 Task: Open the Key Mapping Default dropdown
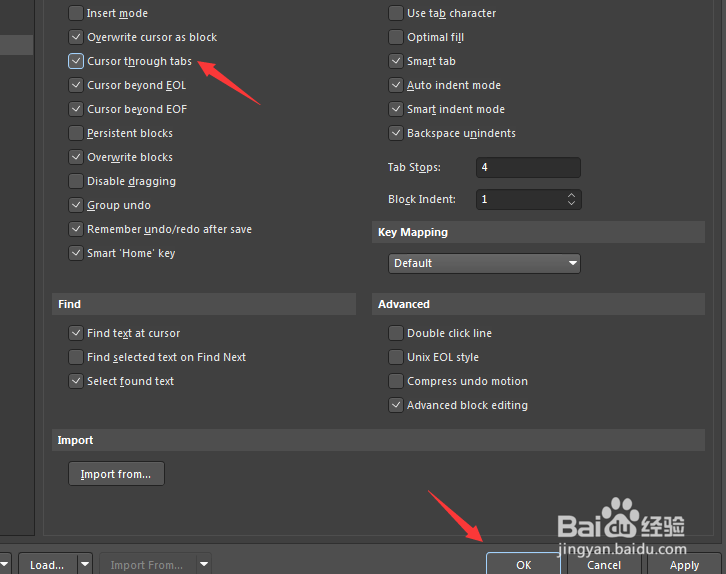pos(484,263)
